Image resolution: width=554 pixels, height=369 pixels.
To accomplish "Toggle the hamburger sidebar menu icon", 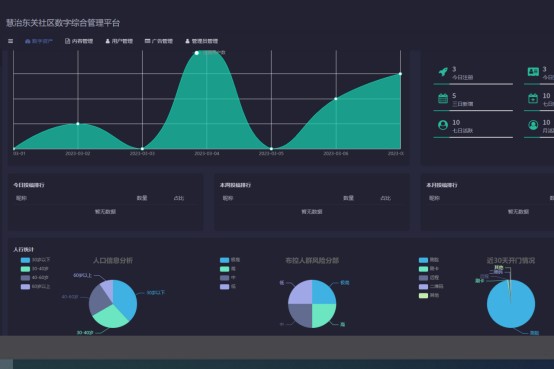I will (11, 41).
